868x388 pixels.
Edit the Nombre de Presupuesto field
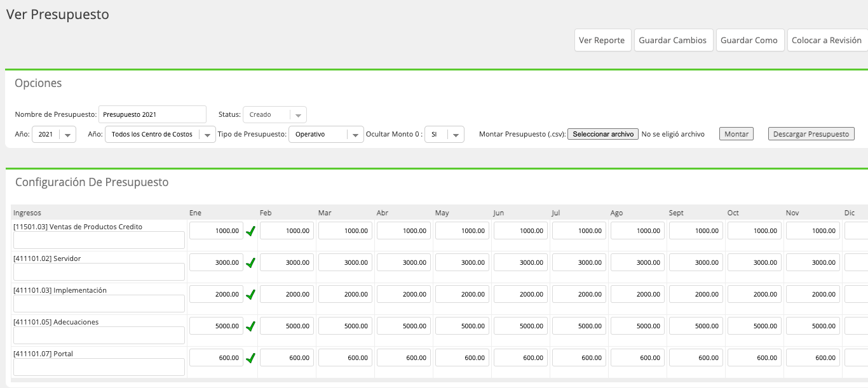coord(153,114)
